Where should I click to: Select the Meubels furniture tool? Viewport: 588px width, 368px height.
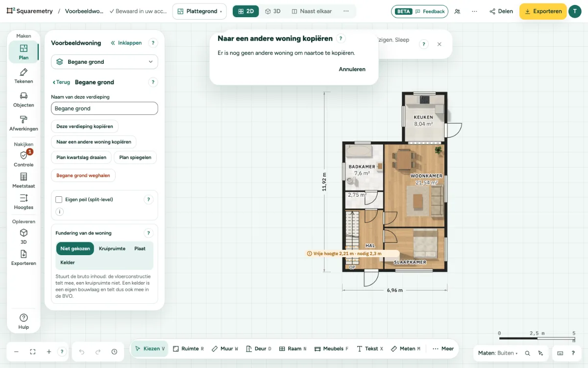pyautogui.click(x=332, y=349)
